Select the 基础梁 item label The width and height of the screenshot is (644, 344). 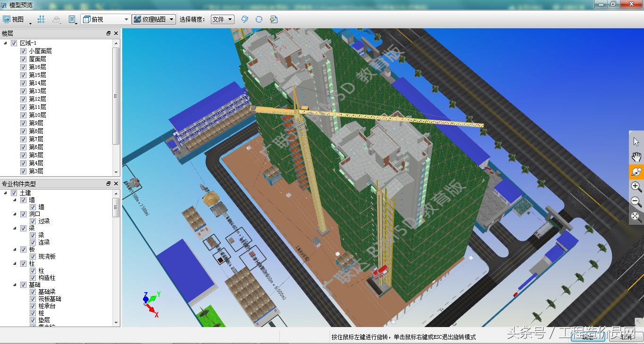pyautogui.click(x=47, y=292)
